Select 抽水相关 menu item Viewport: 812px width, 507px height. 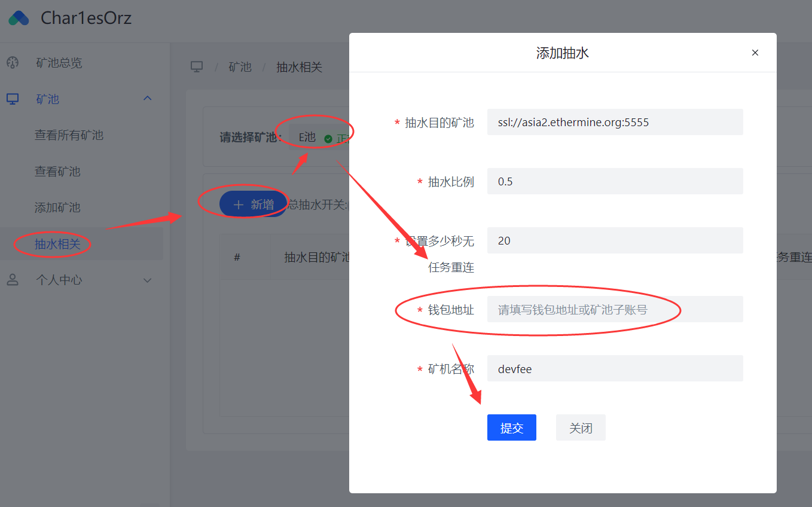[x=57, y=244]
